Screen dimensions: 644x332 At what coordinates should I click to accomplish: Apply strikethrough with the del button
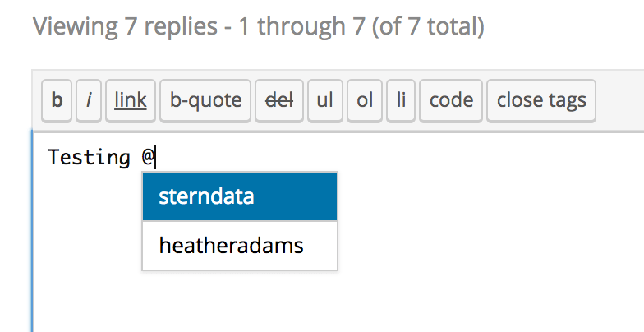(280, 100)
